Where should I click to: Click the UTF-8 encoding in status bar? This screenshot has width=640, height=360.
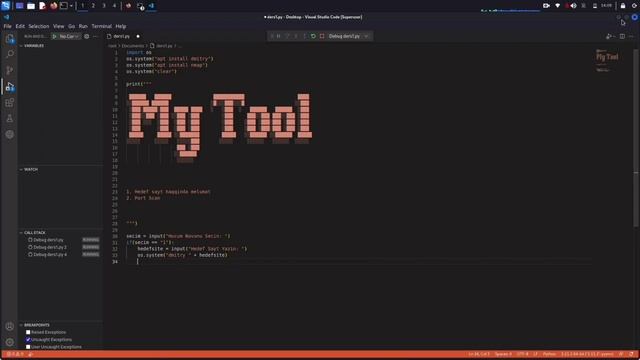click(522, 354)
